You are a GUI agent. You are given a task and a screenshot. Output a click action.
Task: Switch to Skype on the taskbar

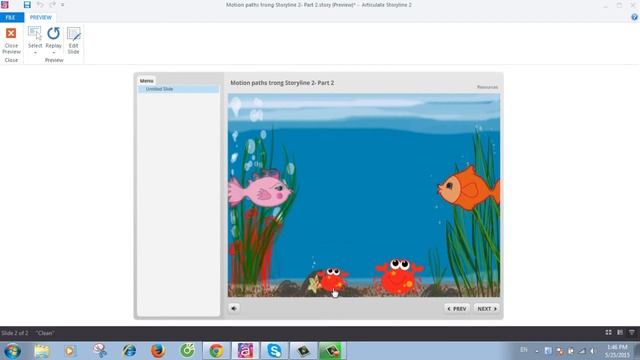274,351
